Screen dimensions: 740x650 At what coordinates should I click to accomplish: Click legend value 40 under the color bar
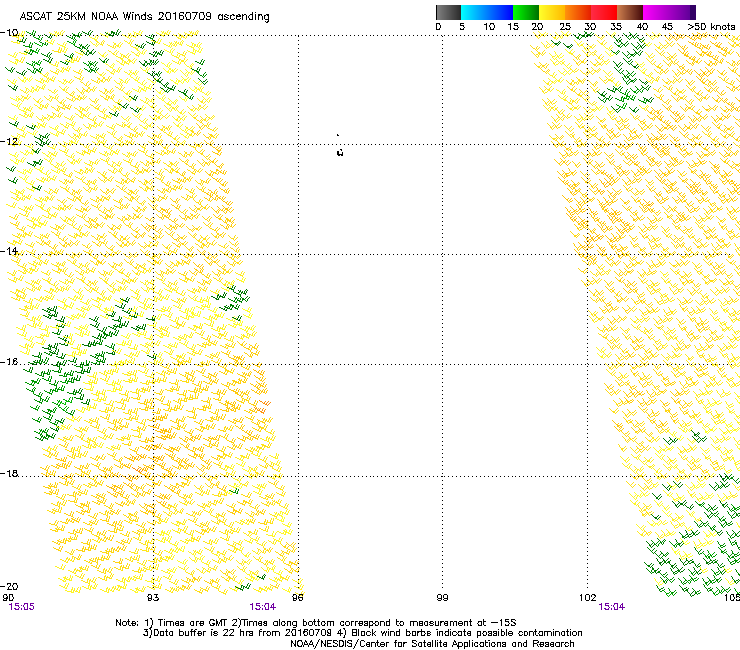click(642, 27)
